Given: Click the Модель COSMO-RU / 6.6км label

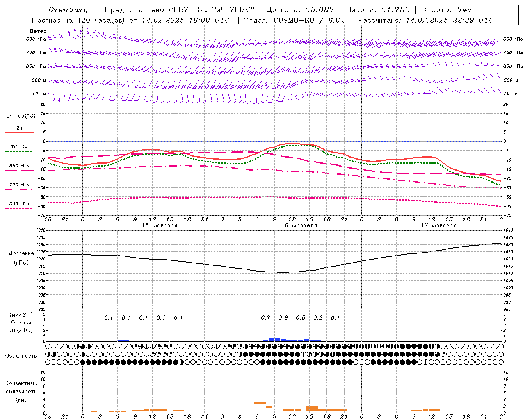Looking at the screenshot, I should pyautogui.click(x=295, y=20).
